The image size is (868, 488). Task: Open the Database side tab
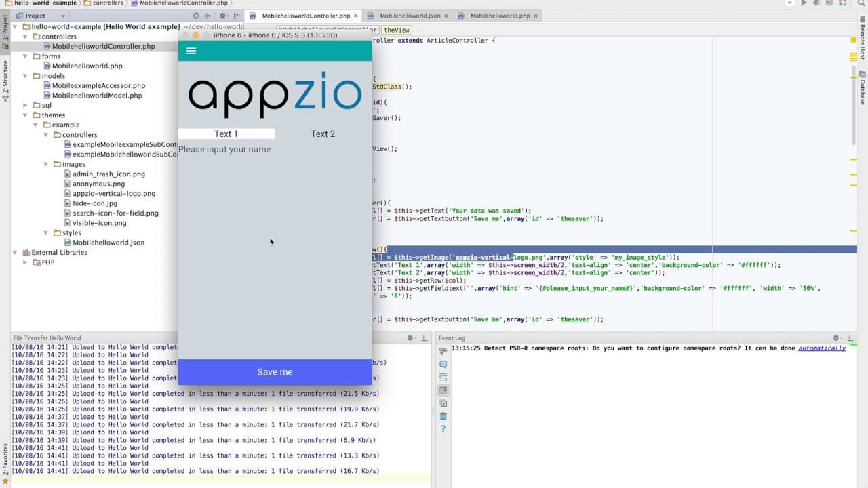[x=863, y=88]
